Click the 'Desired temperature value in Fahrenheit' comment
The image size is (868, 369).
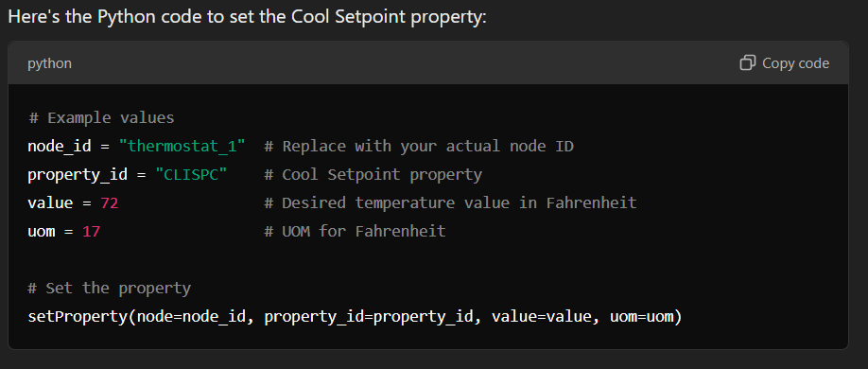tap(451, 202)
